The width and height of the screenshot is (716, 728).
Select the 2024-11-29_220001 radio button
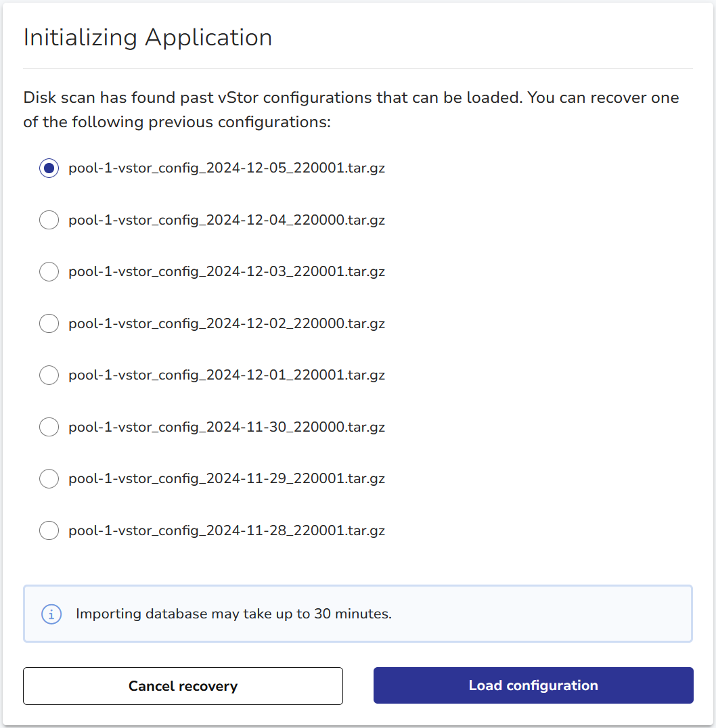pos(49,478)
